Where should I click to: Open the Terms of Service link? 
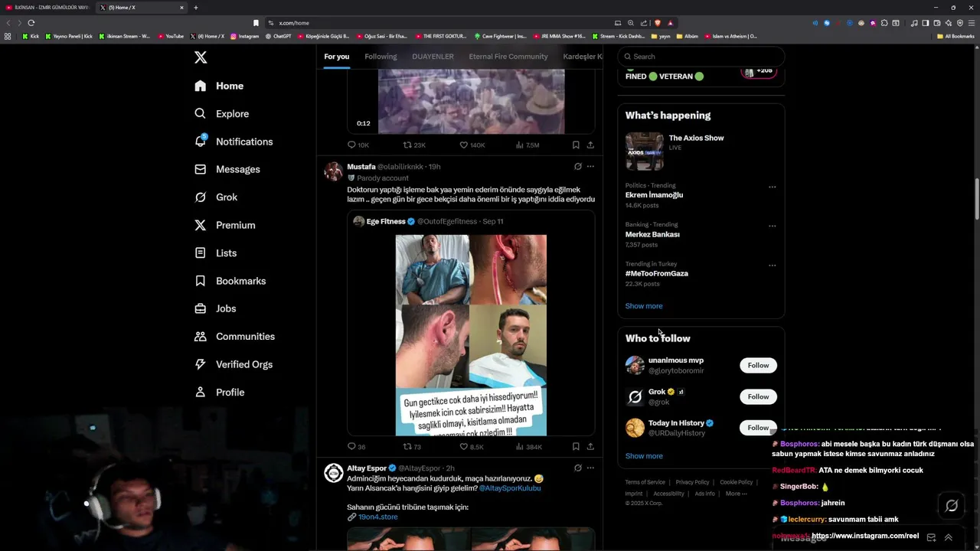pyautogui.click(x=645, y=482)
